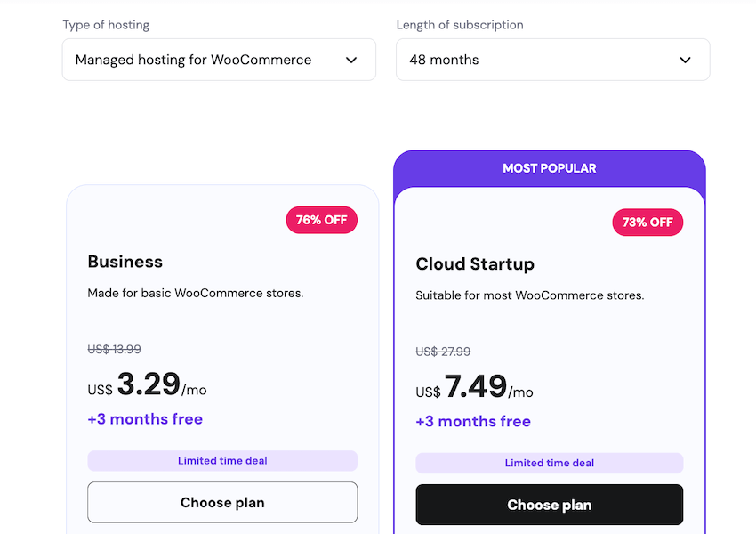Click the 76% OFF badge
Screen dimensions: 756x534
321,220
